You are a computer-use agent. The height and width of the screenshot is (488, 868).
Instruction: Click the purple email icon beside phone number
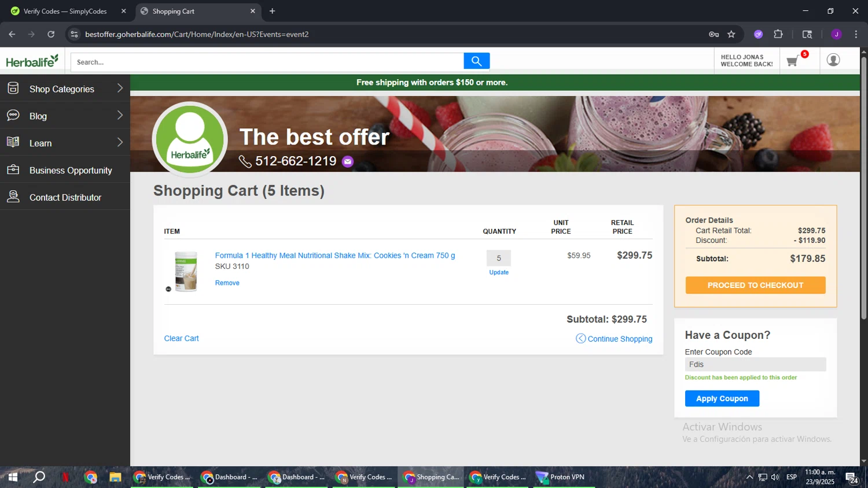pyautogui.click(x=348, y=161)
